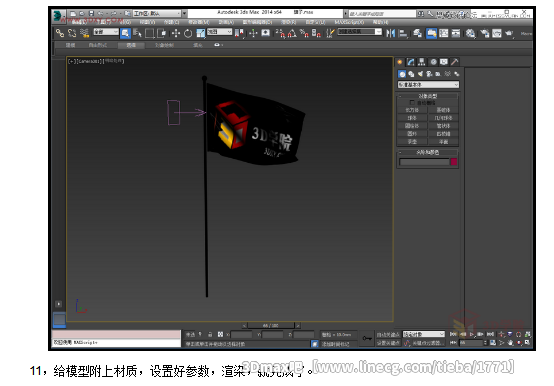The image size is (554, 386).
Task: Show the Lights create category
Action: point(420,74)
